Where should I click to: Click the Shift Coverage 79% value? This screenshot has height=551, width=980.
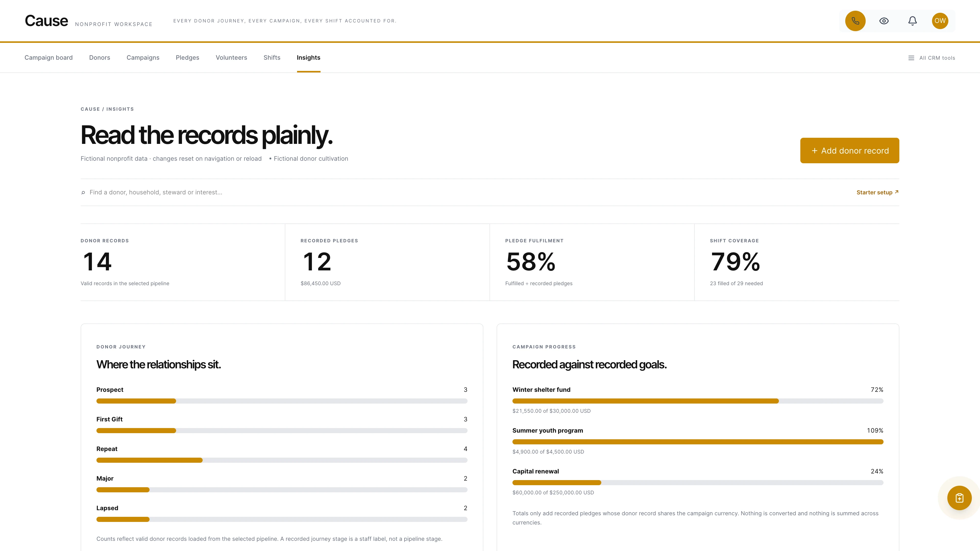[x=735, y=262]
